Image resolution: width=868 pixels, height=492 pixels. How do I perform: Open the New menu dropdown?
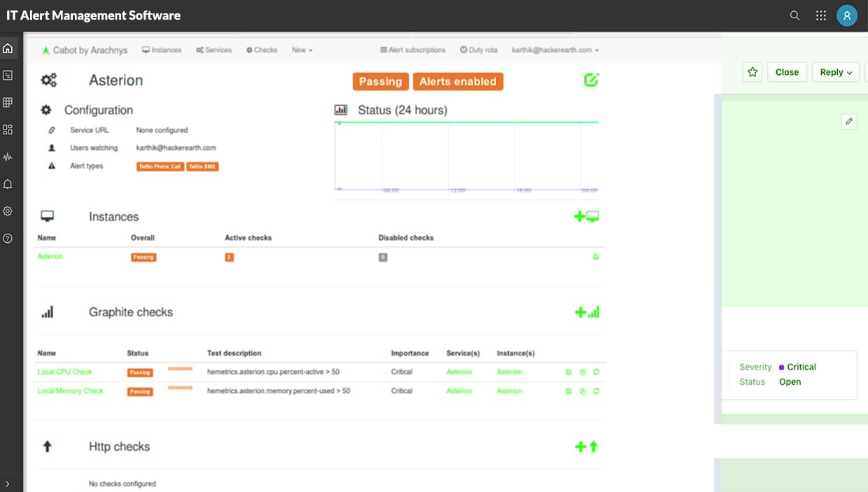301,50
